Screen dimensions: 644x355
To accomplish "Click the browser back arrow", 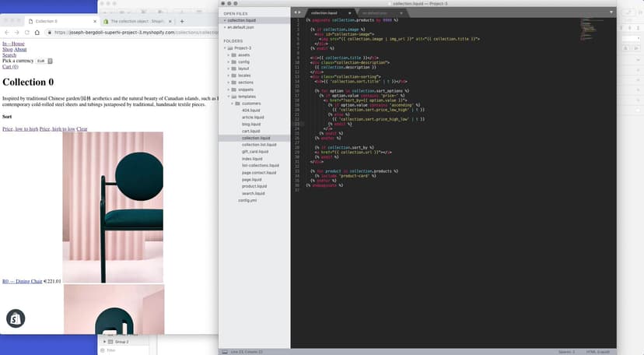I will point(6,32).
